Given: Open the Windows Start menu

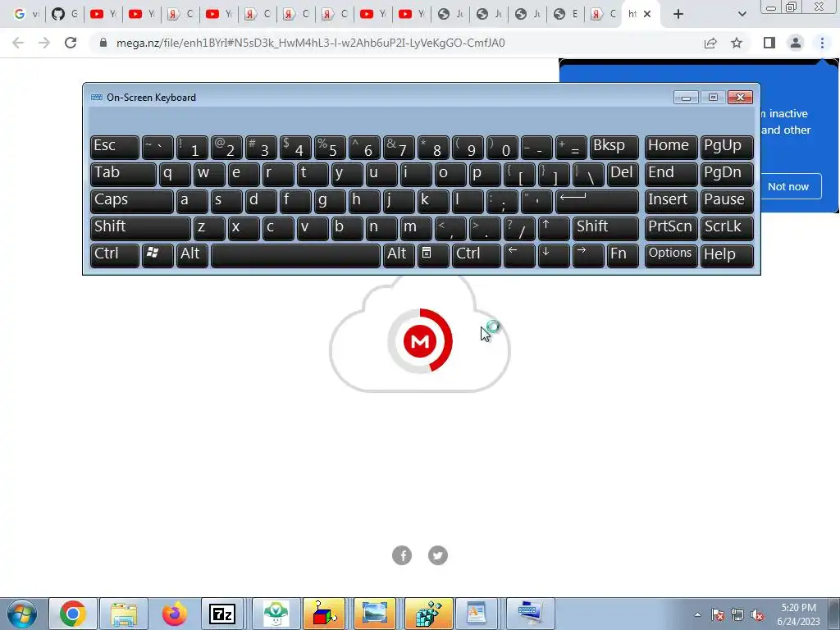Looking at the screenshot, I should 21,614.
